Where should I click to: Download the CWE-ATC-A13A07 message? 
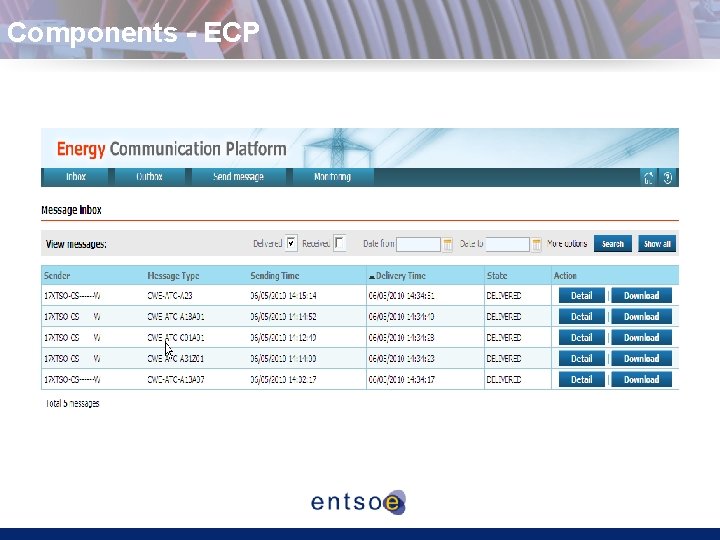pos(641,380)
